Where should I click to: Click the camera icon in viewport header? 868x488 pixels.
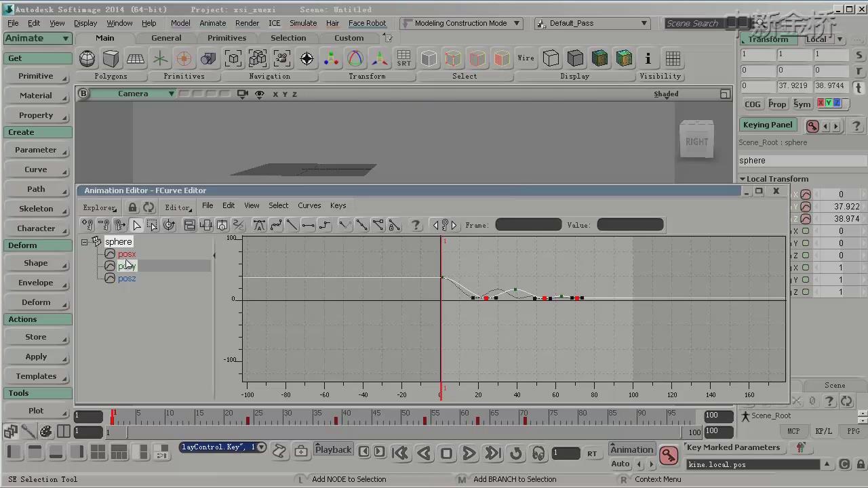243,94
